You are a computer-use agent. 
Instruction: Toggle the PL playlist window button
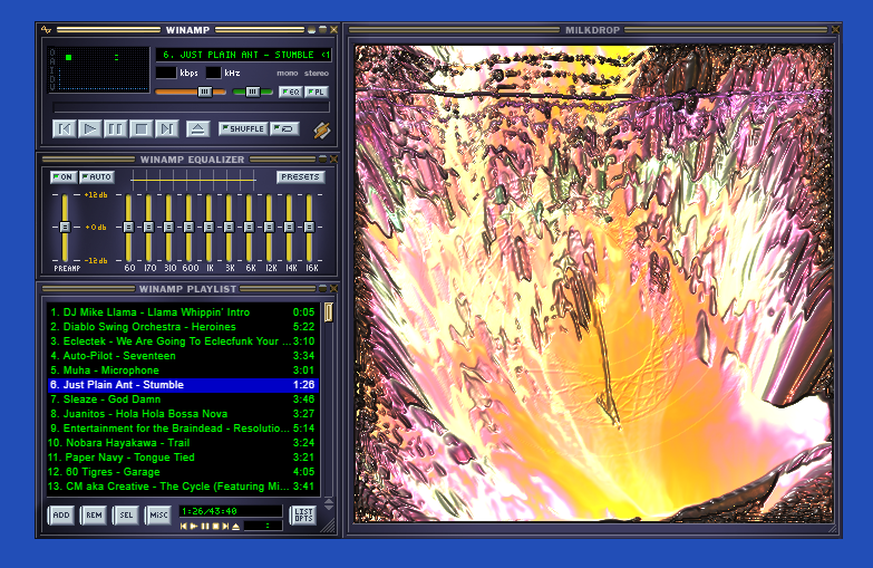tap(317, 92)
